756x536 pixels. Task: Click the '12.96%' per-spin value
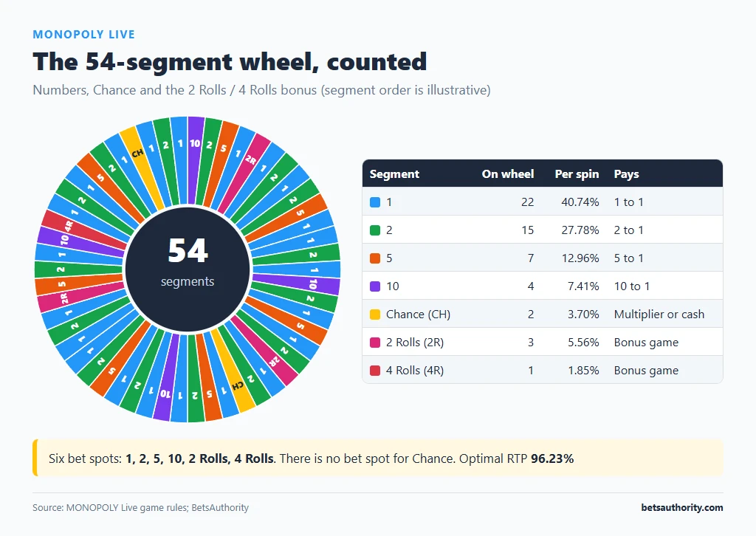point(580,258)
